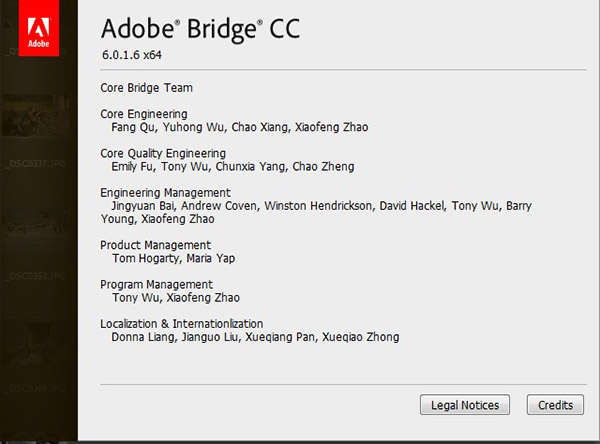Image resolution: width=600 pixels, height=444 pixels.
Task: Click the Localization & Internationalization heading
Action: coord(182,323)
